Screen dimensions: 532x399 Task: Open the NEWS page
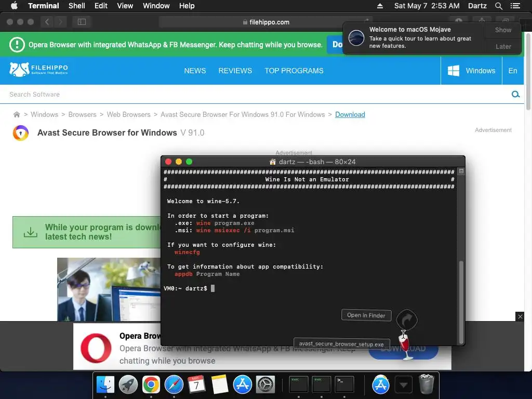point(195,71)
